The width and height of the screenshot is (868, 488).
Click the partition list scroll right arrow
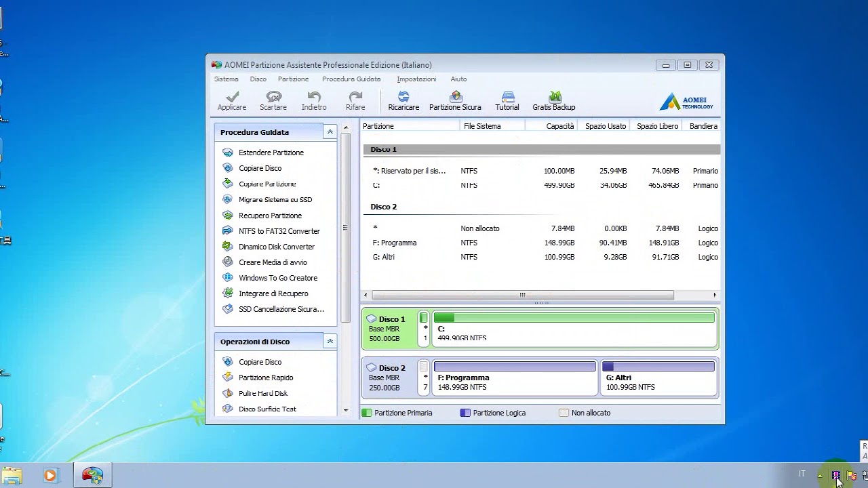coord(714,295)
